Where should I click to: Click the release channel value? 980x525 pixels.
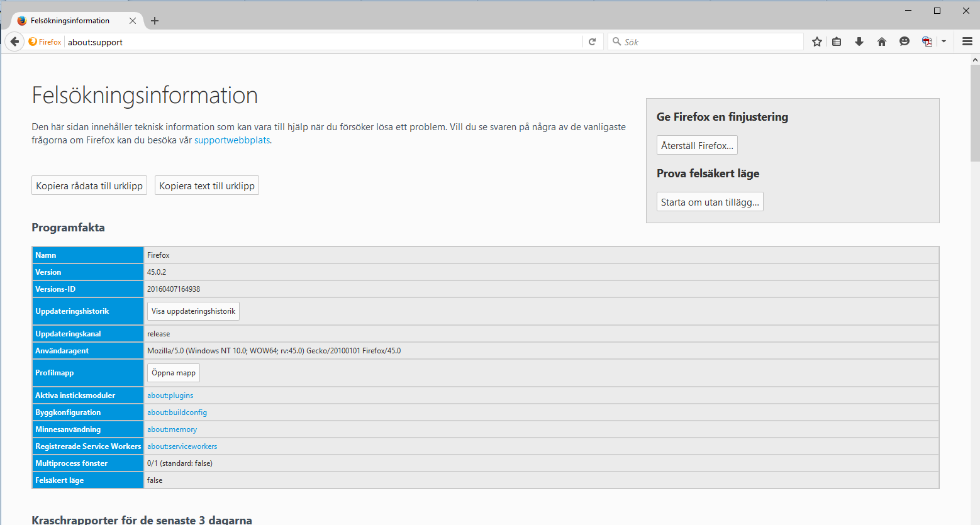click(159, 334)
